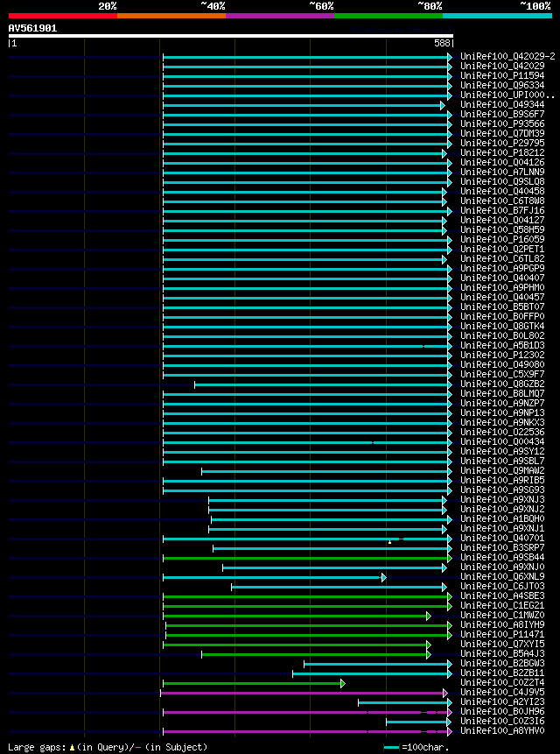Click the short cyan bar for UniRef100_C0Z3I6
This screenshot has width=560, height=754.
pyautogui.click(x=419, y=722)
